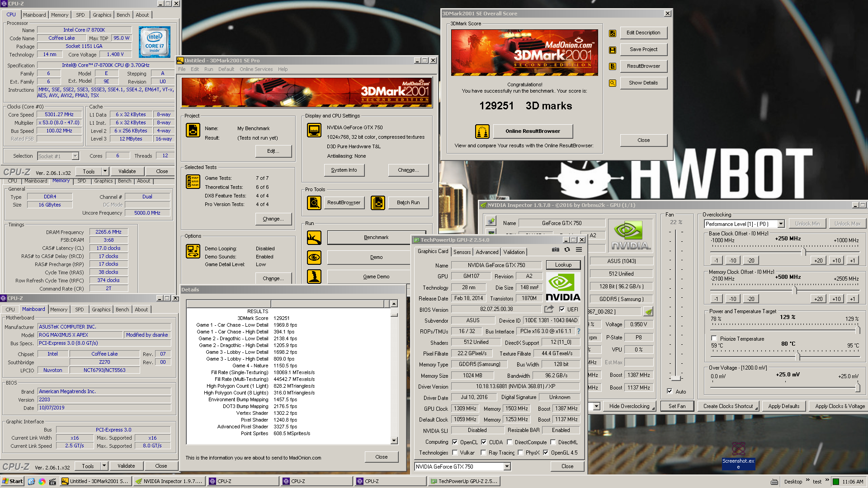Click the Online ResultBrowser button
This screenshot has width=868, height=488.
click(533, 131)
